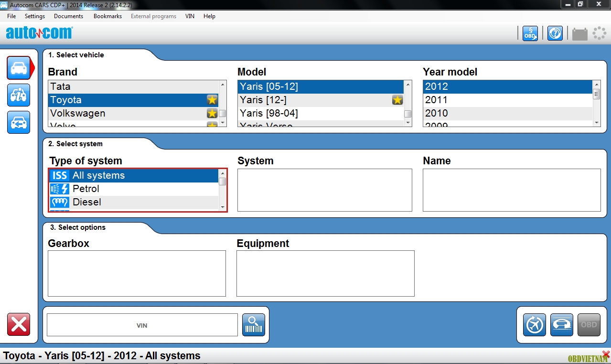The height and width of the screenshot is (364, 611).
Task: Click the Model list scrollbar thumb
Action: click(407, 114)
